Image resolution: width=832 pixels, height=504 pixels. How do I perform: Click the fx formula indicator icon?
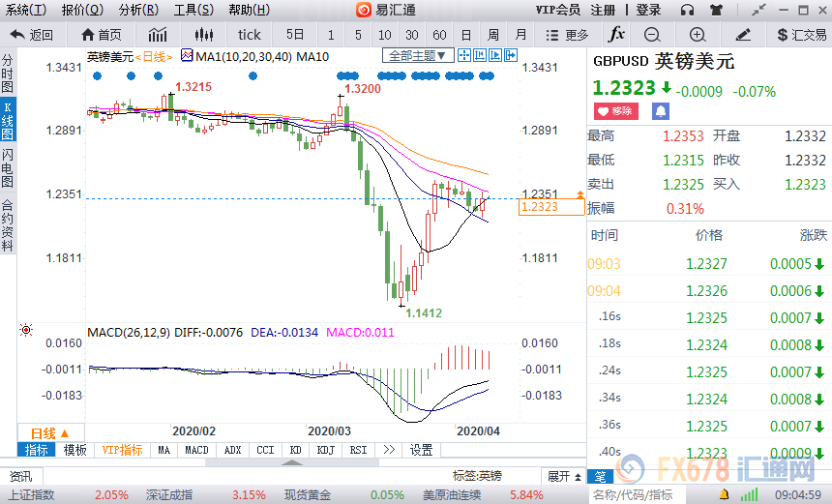pos(616,35)
